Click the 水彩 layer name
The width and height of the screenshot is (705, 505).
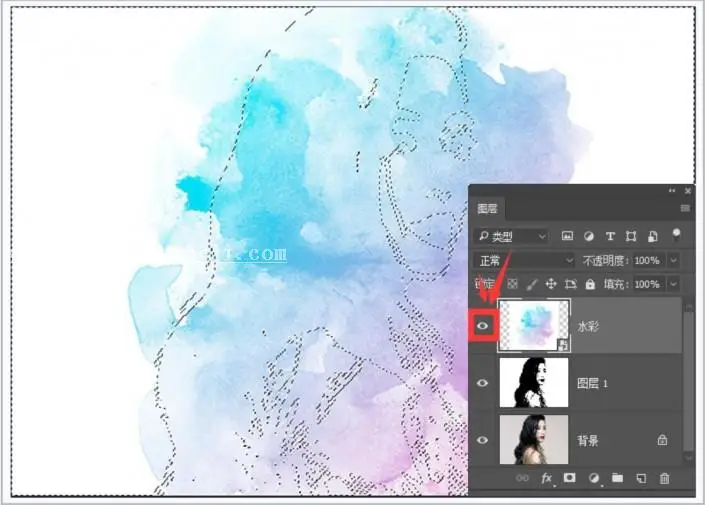(588, 326)
